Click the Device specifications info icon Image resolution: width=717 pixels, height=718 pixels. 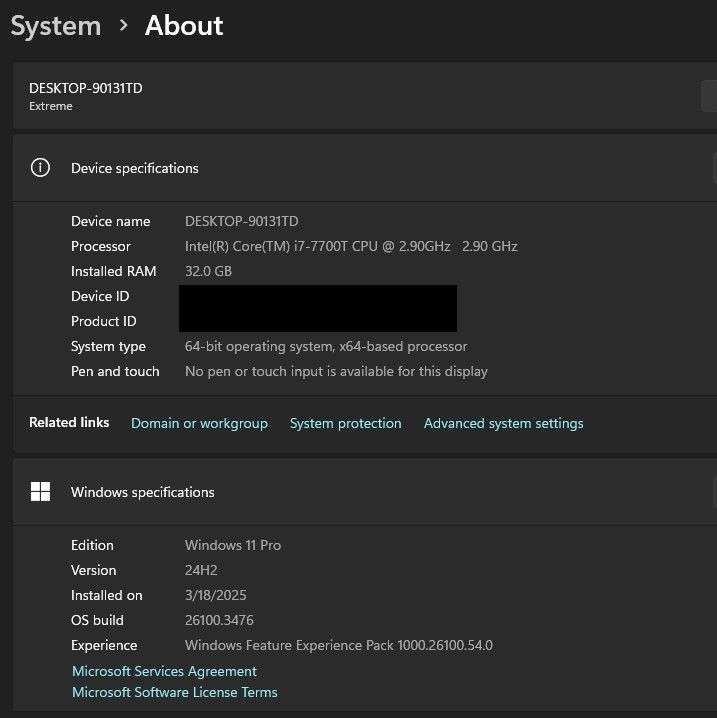tap(40, 168)
